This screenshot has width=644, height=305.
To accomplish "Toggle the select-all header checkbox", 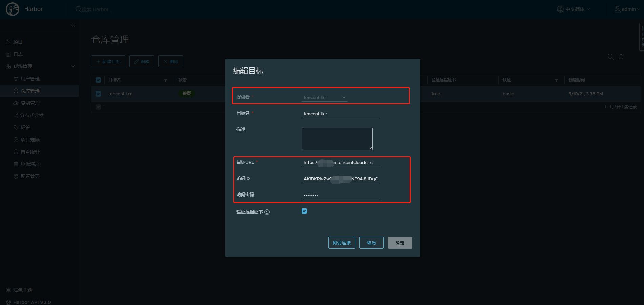I will (98, 80).
